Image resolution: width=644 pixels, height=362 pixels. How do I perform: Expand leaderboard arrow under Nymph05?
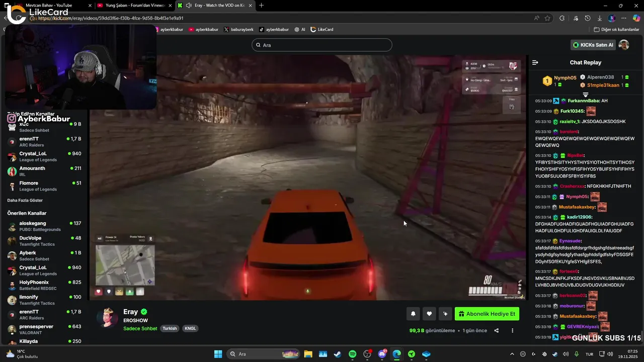(x=586, y=95)
